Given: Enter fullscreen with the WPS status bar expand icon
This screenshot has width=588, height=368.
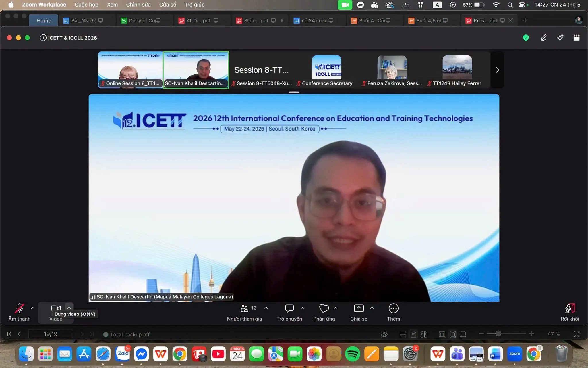Looking at the screenshot, I should click(576, 334).
